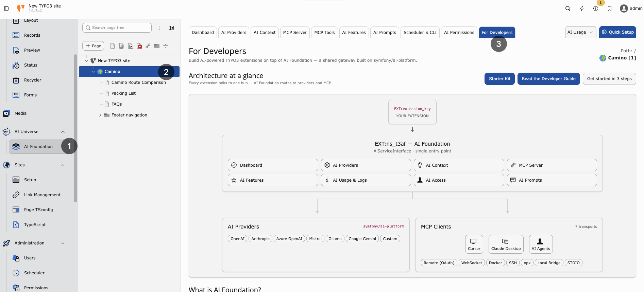Open AI Usage & Logs diagram tile
644x292 pixels.
[366, 180]
